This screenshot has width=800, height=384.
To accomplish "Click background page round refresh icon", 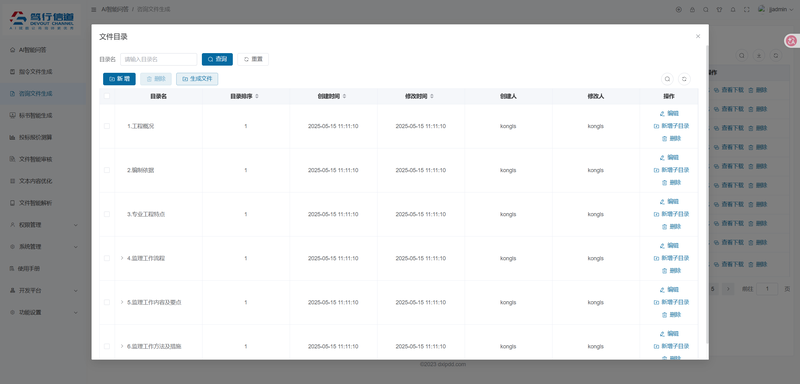I will (776, 56).
